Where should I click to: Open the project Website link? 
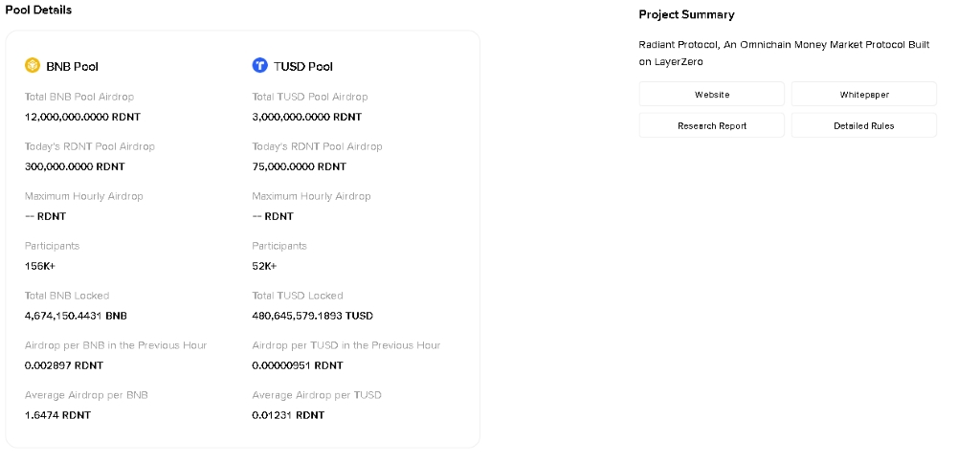tap(712, 95)
